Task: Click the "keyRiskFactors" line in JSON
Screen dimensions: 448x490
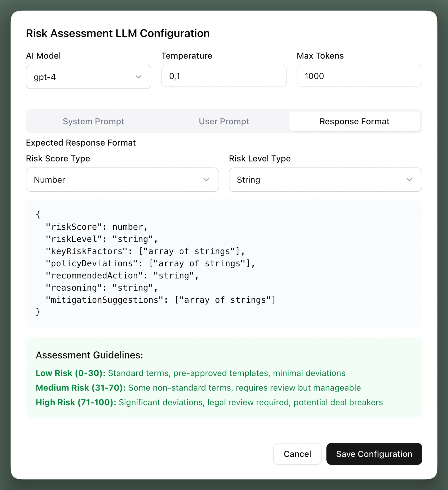Action: tap(145, 251)
